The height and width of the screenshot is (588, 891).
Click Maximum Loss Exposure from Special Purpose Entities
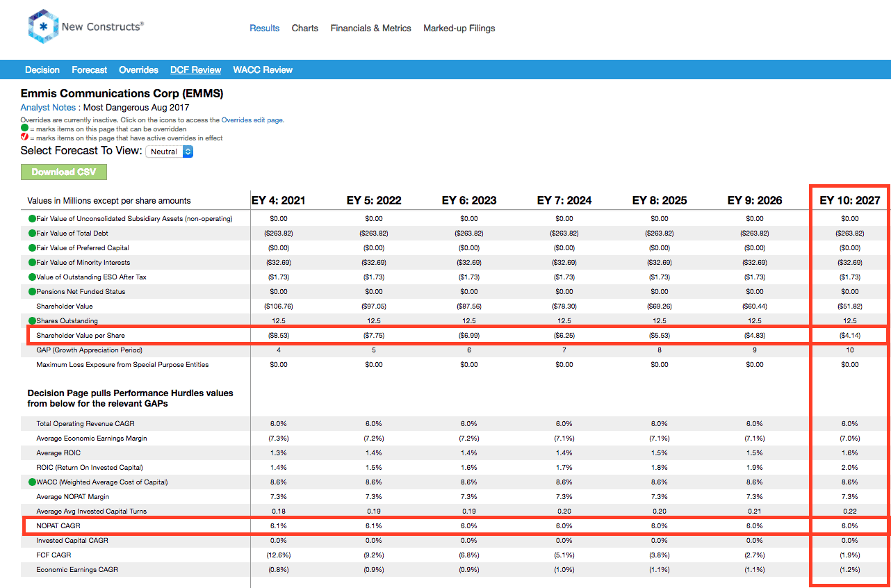point(122,365)
